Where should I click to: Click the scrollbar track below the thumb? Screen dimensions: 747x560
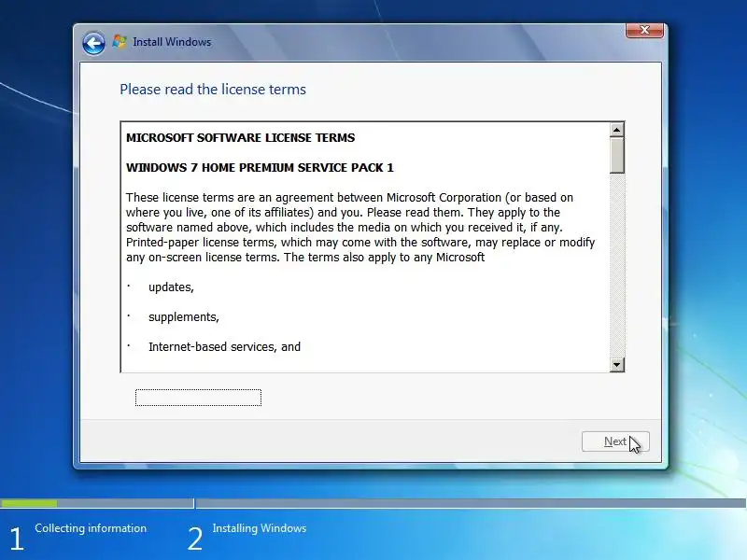pyautogui.click(x=616, y=266)
